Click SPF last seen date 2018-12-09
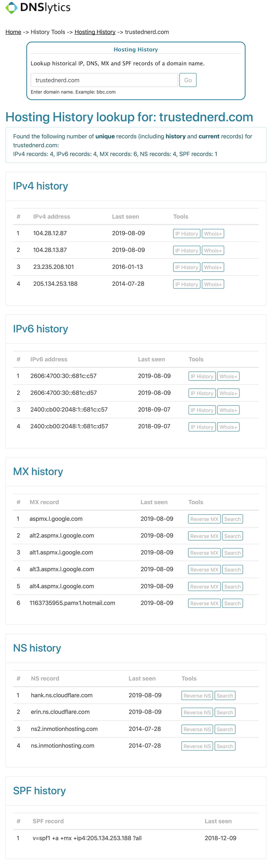Image resolution: width=272 pixels, height=868 pixels. click(220, 838)
